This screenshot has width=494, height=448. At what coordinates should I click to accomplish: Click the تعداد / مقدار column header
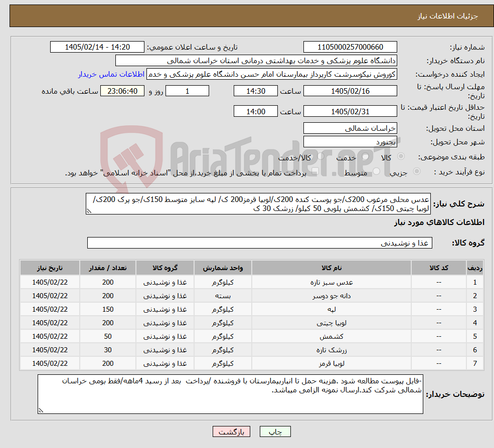coord(108,268)
